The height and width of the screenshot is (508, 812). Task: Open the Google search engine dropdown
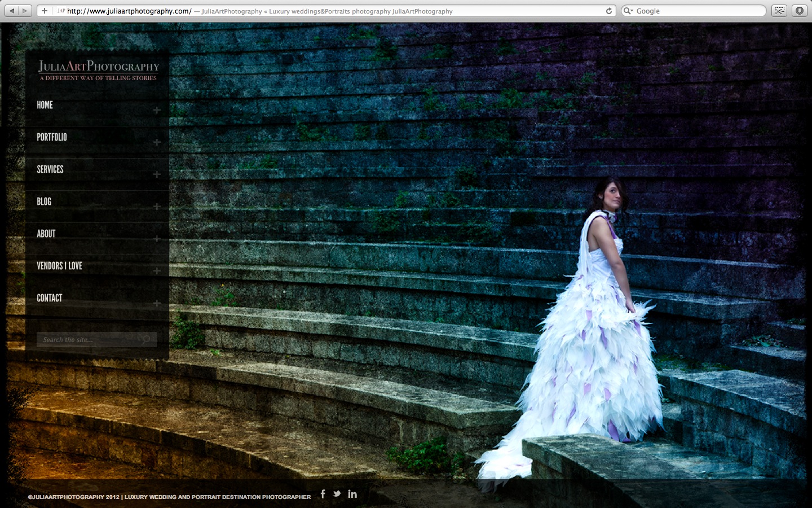(628, 11)
